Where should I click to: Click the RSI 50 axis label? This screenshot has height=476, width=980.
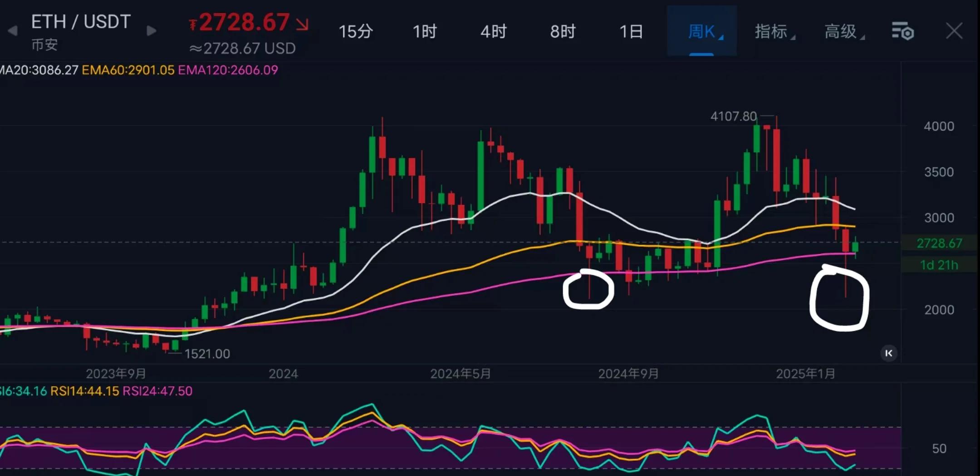pos(939,448)
